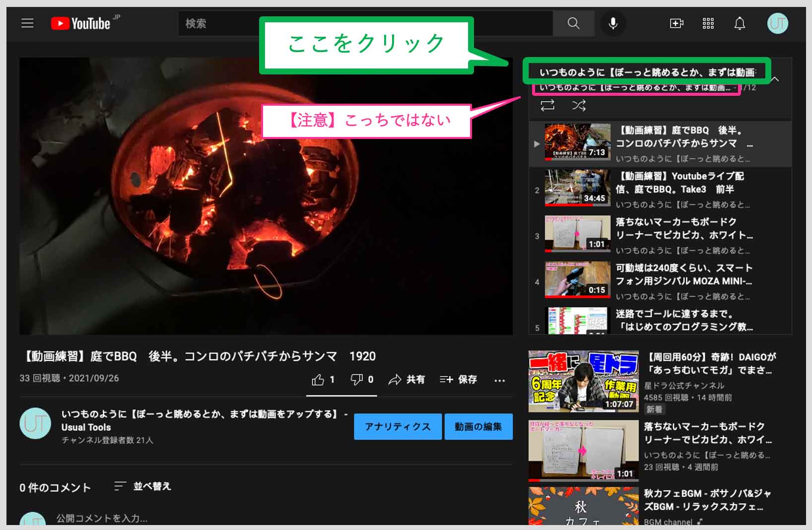Open the account avatar menu
This screenshot has width=812, height=530.
[x=777, y=23]
